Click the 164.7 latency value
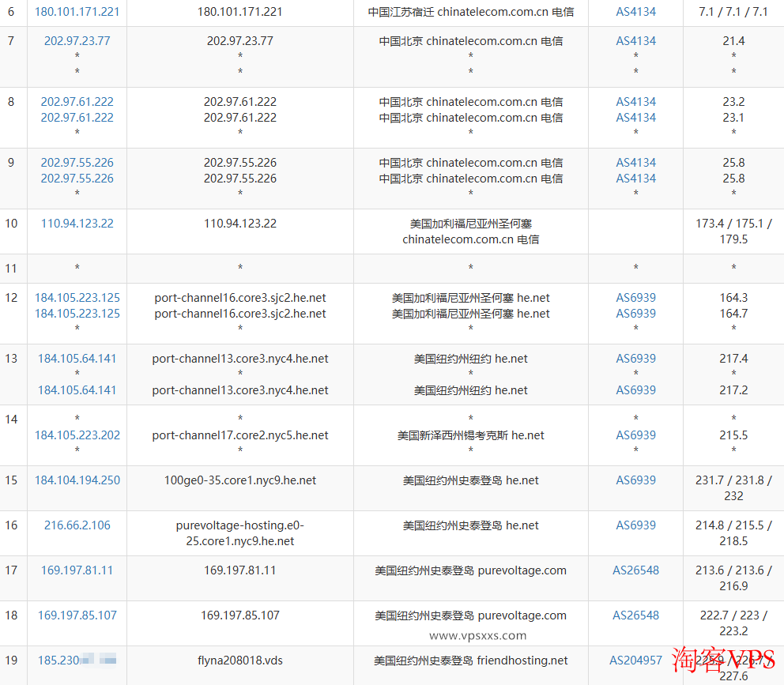The height and width of the screenshot is (685, 784). (x=733, y=314)
